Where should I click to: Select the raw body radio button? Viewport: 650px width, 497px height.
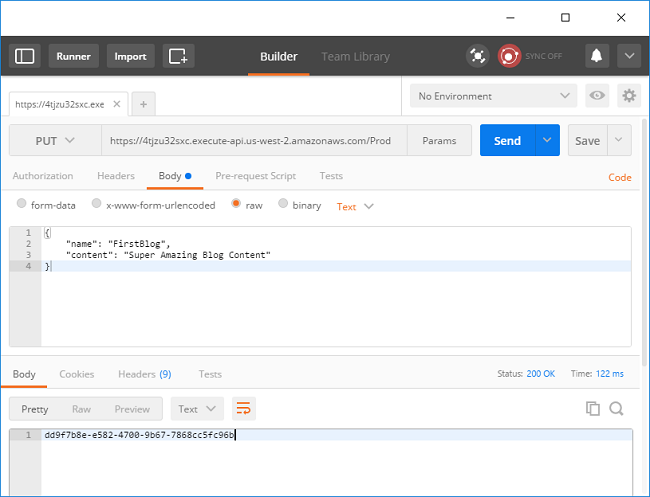coord(236,203)
